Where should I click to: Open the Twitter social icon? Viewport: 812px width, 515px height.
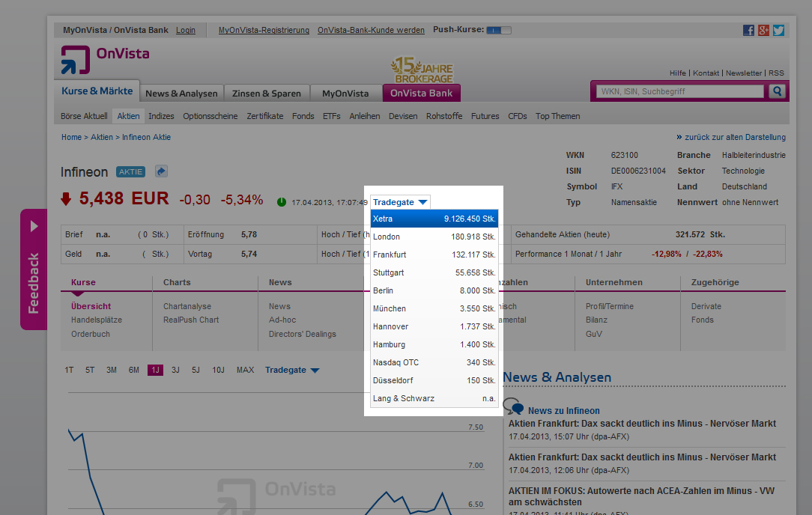(x=778, y=30)
